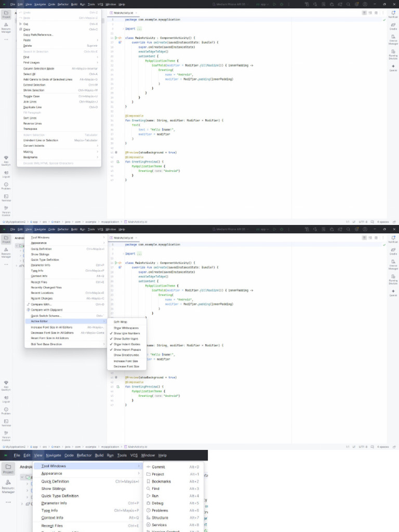Open Debug tool window entry

(x=157, y=503)
